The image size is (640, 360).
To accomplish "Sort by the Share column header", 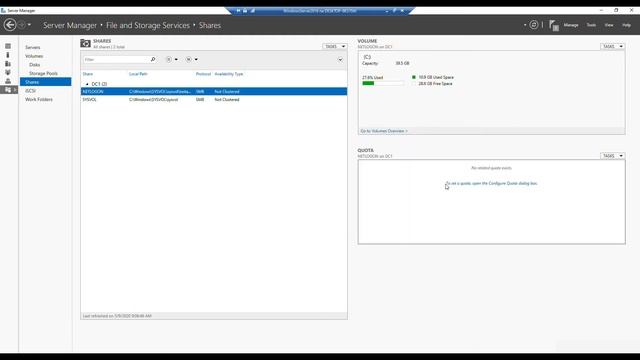I will click(88, 74).
